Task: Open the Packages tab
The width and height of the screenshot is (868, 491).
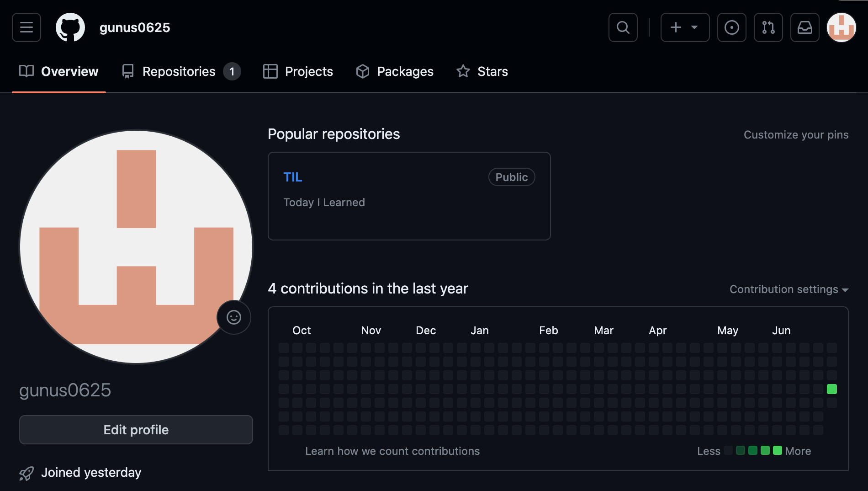Action: tap(395, 71)
